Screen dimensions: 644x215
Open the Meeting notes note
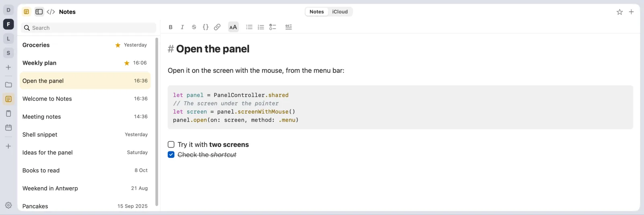[85, 117]
